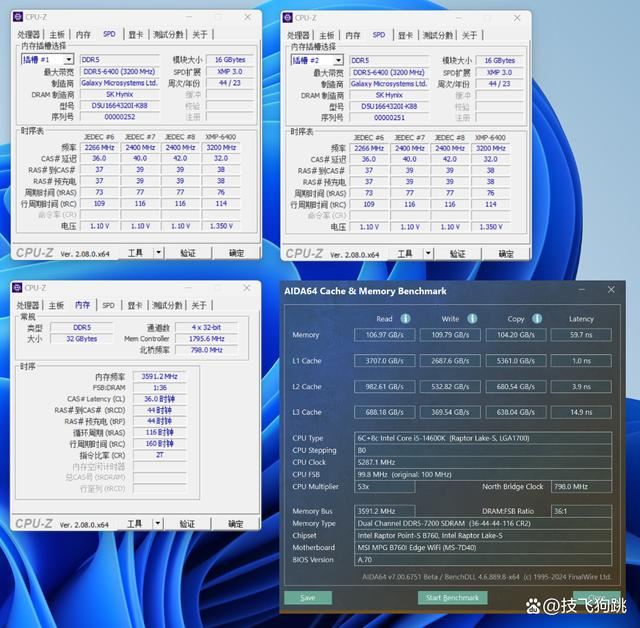Click title bar icon of CPU-Z memory timings window
The height and width of the screenshot is (628, 640).
[18, 287]
